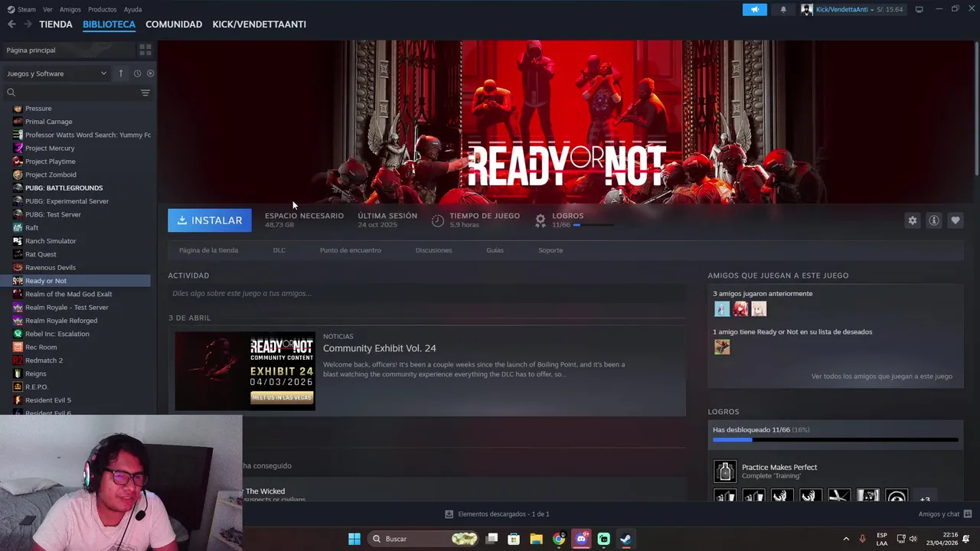Click the sort ascending arrow in library filter
The height and width of the screenshot is (551, 980).
[x=120, y=73]
